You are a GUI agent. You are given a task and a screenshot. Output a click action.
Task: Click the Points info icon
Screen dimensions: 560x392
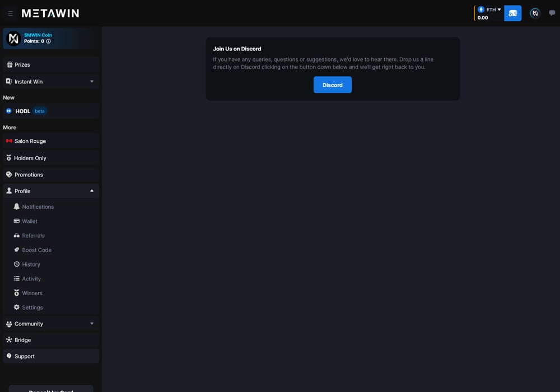(x=49, y=41)
